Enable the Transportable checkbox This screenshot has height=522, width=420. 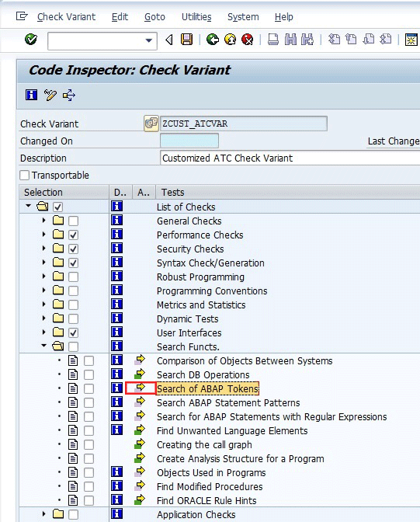point(24,175)
